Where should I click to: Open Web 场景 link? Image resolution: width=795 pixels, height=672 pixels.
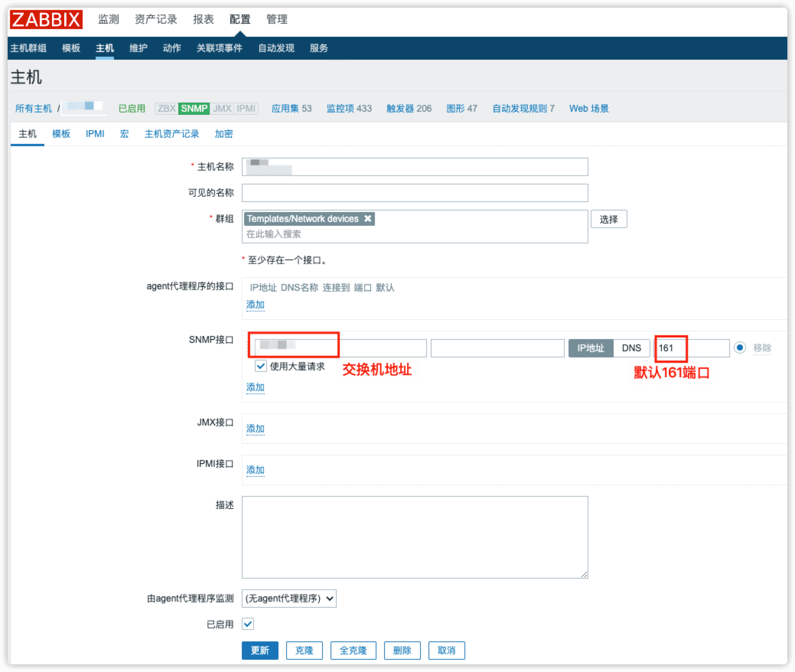[x=589, y=108]
